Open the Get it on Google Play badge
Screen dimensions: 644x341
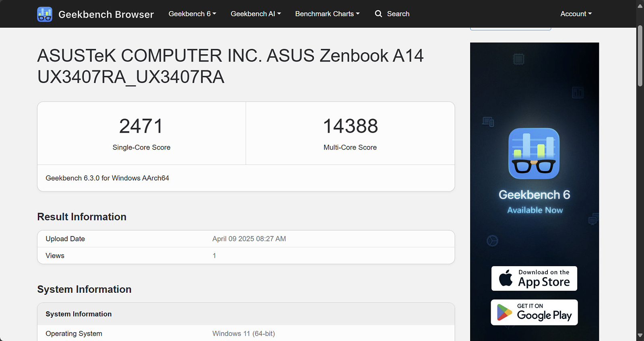(534, 312)
